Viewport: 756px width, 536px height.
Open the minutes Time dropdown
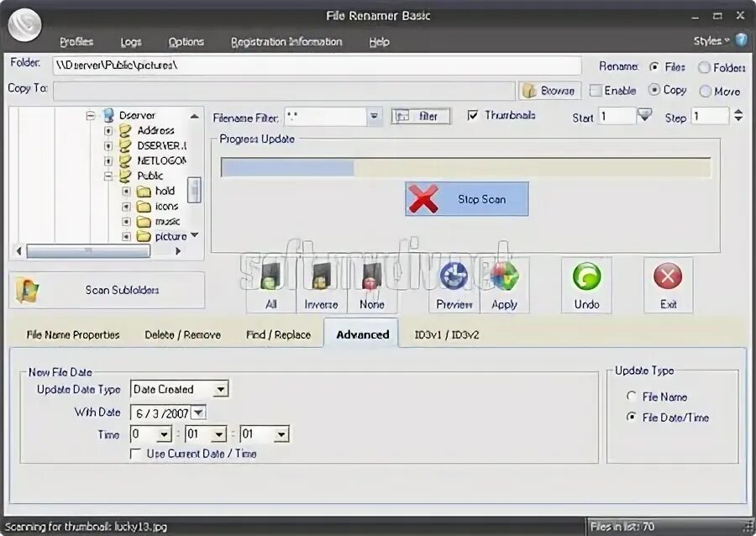pyautogui.click(x=219, y=434)
